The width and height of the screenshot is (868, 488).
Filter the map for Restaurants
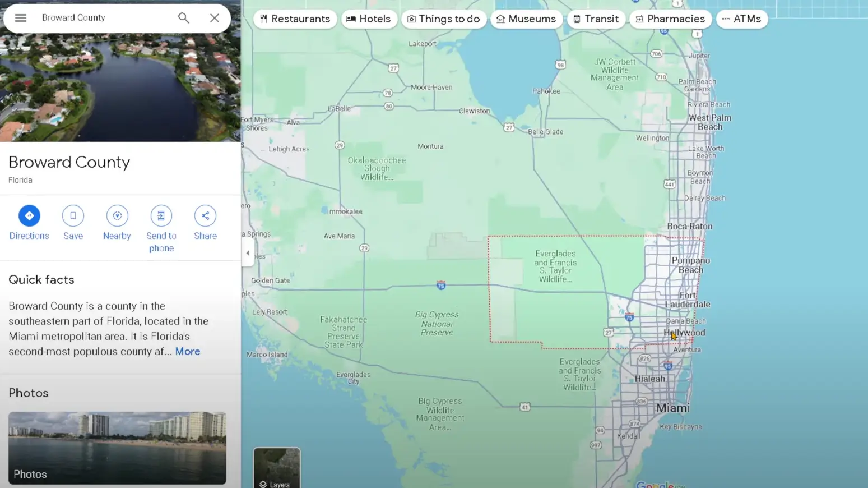[x=295, y=19]
